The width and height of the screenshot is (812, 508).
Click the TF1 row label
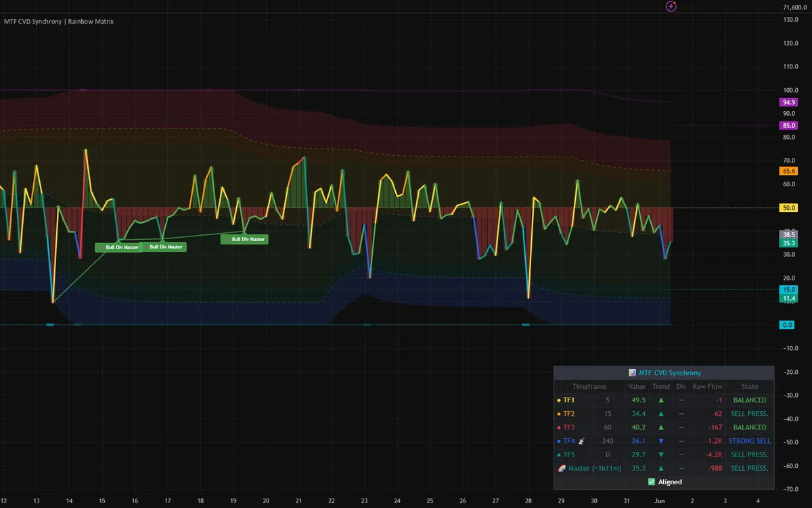(x=568, y=400)
